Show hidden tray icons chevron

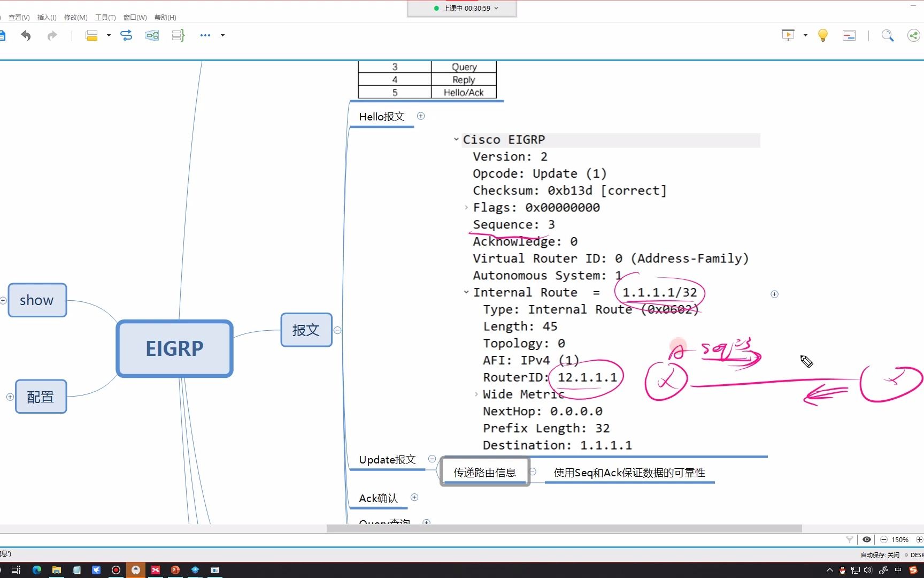(830, 570)
